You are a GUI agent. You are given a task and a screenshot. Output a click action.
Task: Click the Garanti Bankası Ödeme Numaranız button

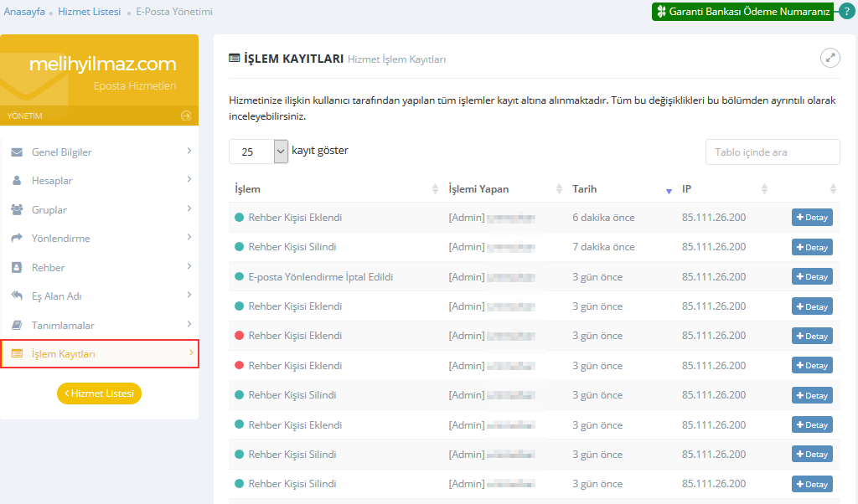click(743, 12)
